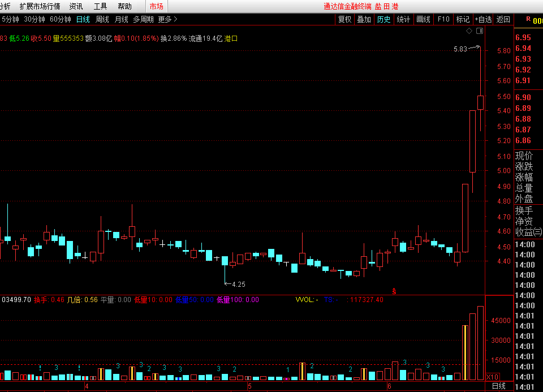Click the diamond icon above the chart
Viewport: 543px width, 392px height.
click(x=469, y=31)
